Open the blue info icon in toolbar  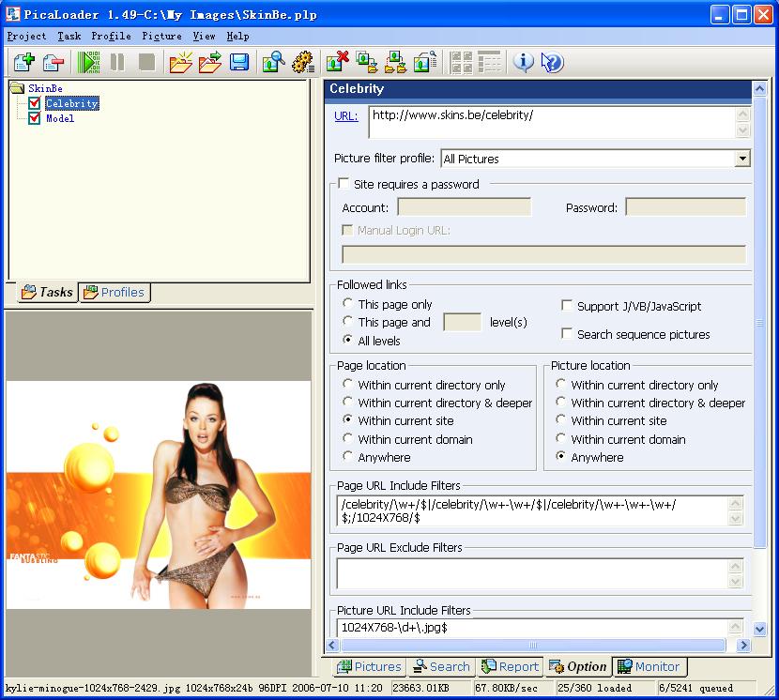523,63
